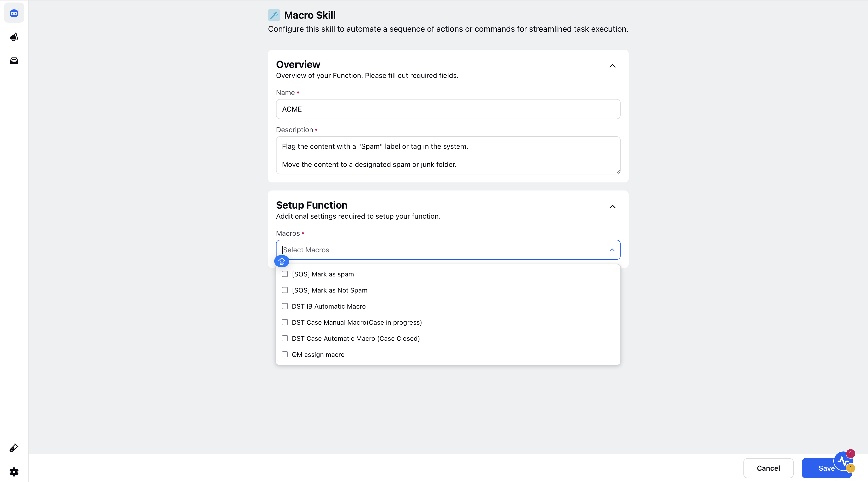The width and height of the screenshot is (868, 482).
Task: Open the megaphone campaigns sidebar icon
Action: pos(14,37)
